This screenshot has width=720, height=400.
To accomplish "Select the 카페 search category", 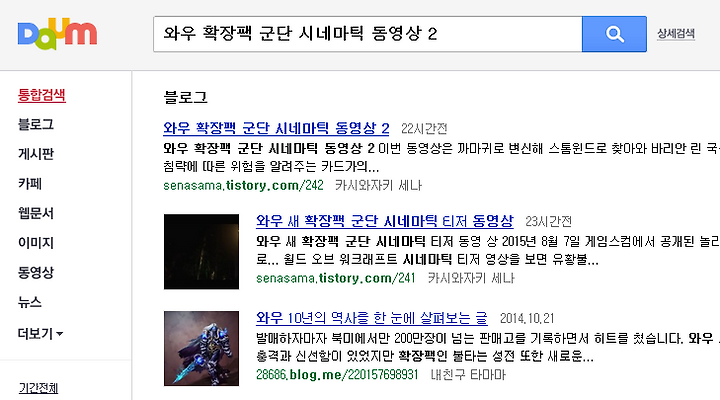I will [30, 184].
